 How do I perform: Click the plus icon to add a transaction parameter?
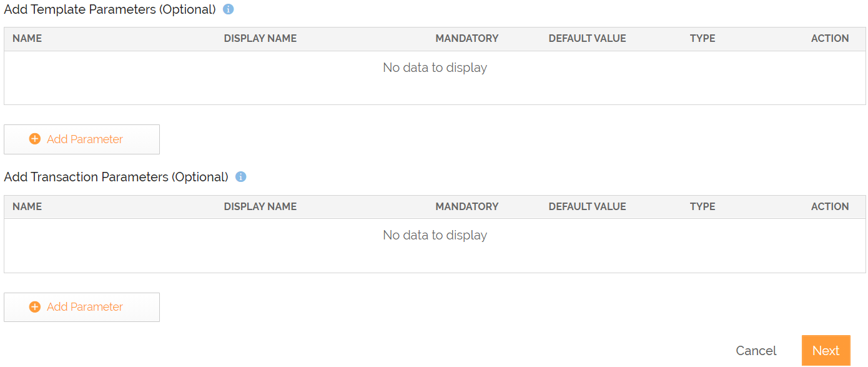point(35,307)
